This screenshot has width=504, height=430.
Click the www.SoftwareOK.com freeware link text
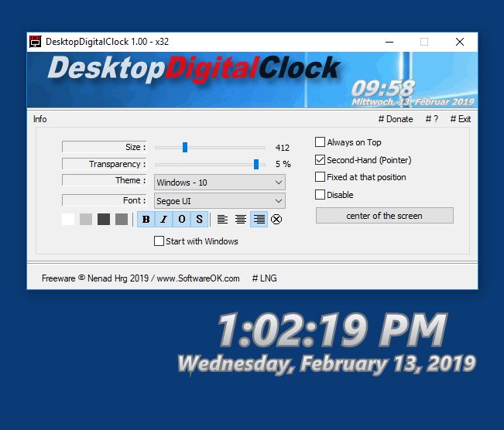click(198, 278)
